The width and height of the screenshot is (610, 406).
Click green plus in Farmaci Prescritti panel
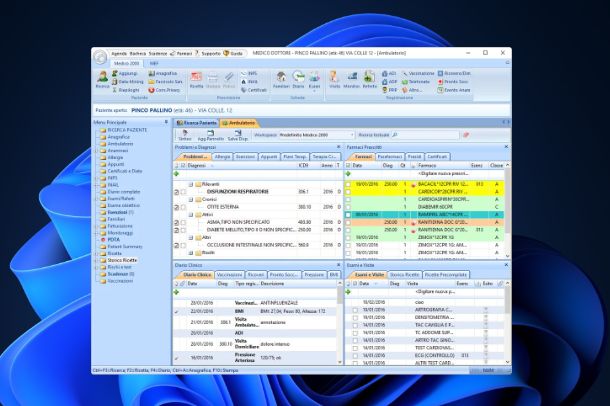point(348,174)
